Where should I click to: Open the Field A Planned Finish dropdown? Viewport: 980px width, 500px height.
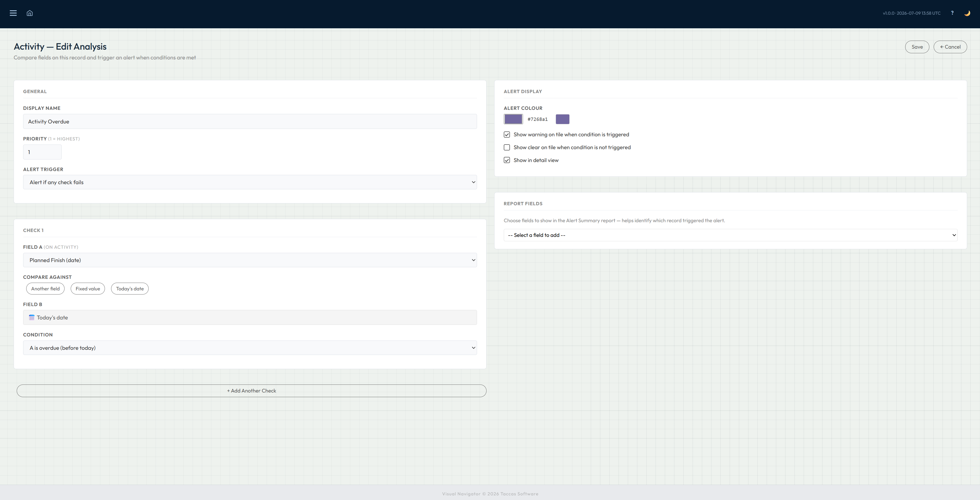coord(250,260)
